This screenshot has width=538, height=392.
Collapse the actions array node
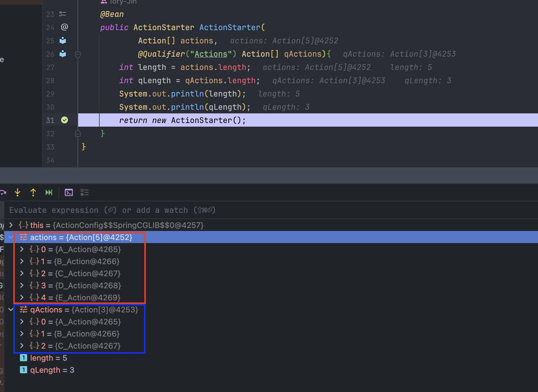tap(11, 237)
